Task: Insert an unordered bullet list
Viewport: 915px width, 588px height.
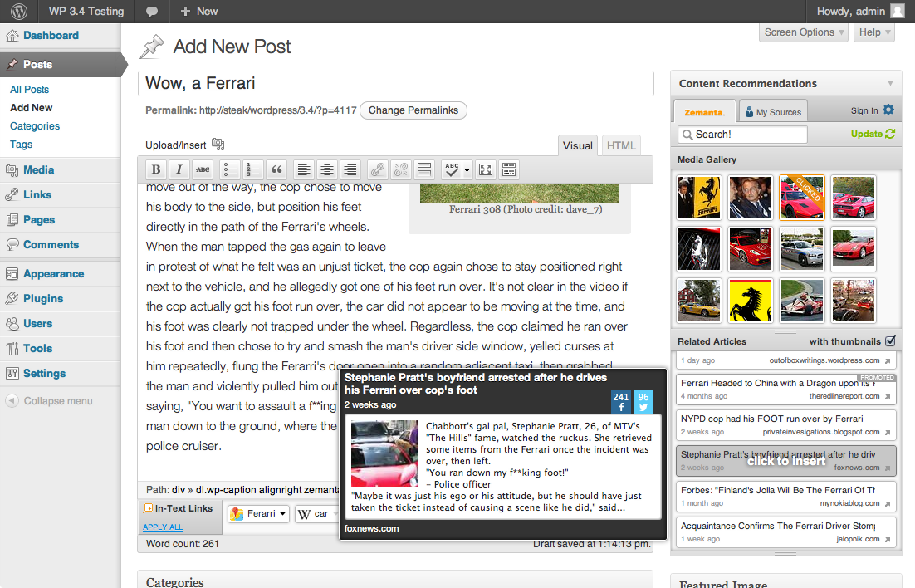Action: click(230, 170)
